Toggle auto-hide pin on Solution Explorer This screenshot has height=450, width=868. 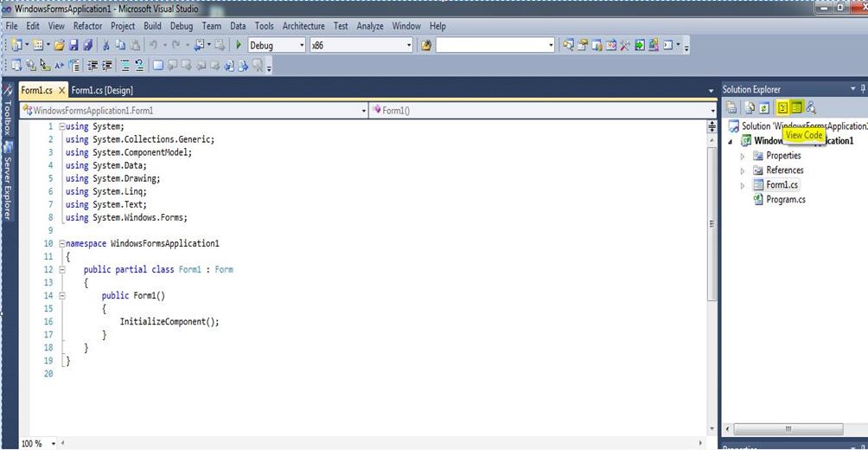pos(863,89)
